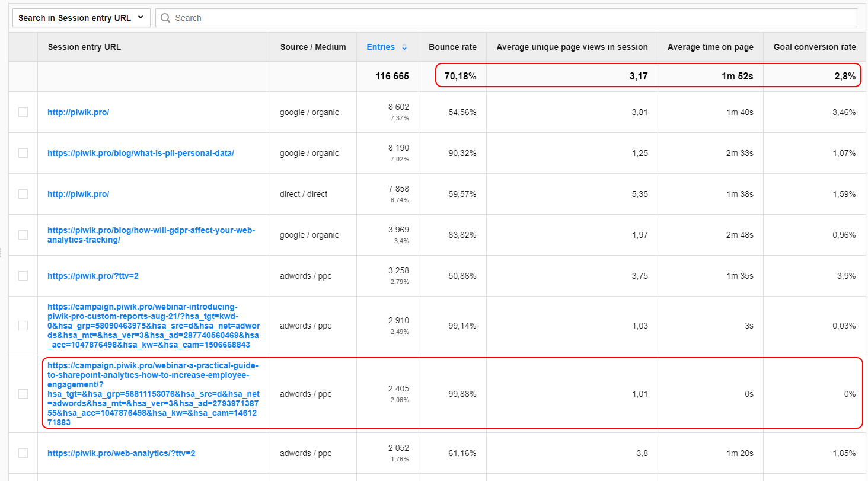Select checkbox for sharepoint webinar row
Screen dimensions: 868x481
click(x=23, y=394)
